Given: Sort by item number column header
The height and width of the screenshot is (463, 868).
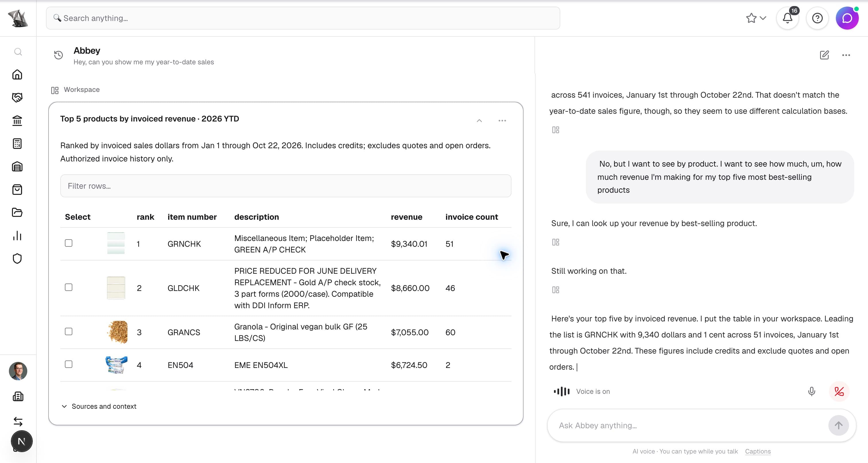Looking at the screenshot, I should 192,217.
